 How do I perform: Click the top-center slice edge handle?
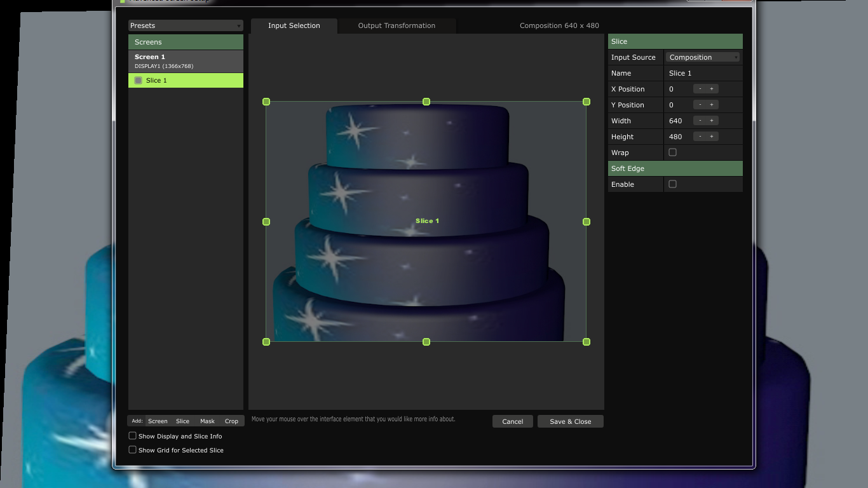pos(426,102)
